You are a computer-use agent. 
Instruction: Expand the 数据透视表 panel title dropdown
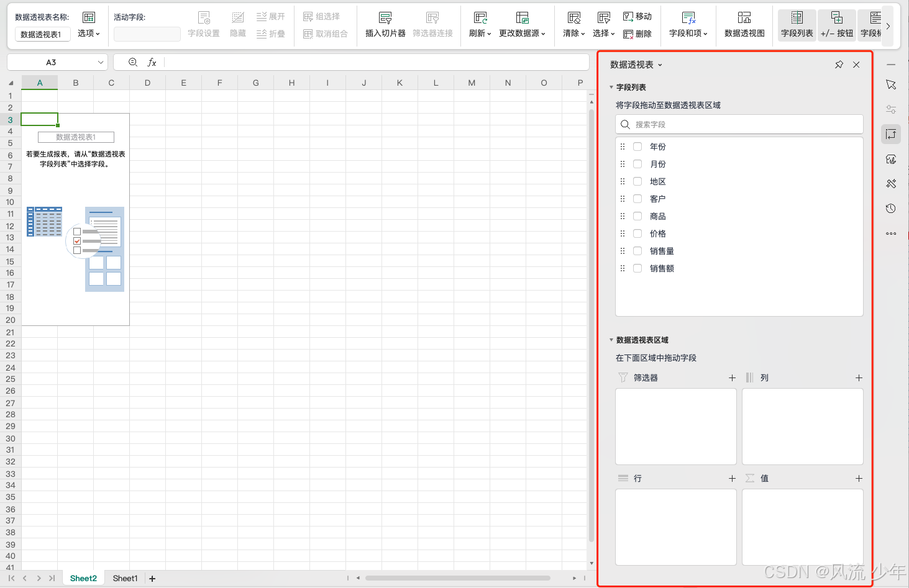click(x=660, y=65)
